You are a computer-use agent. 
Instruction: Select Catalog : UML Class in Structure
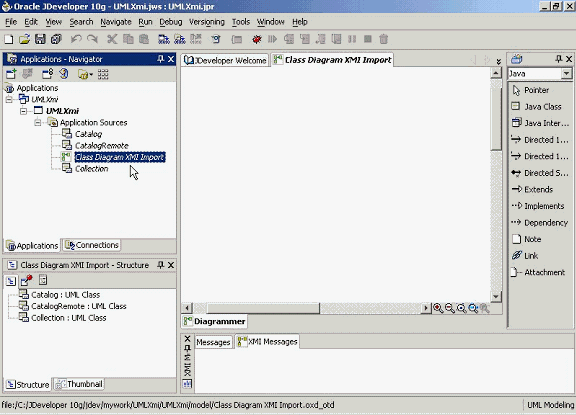(x=65, y=295)
